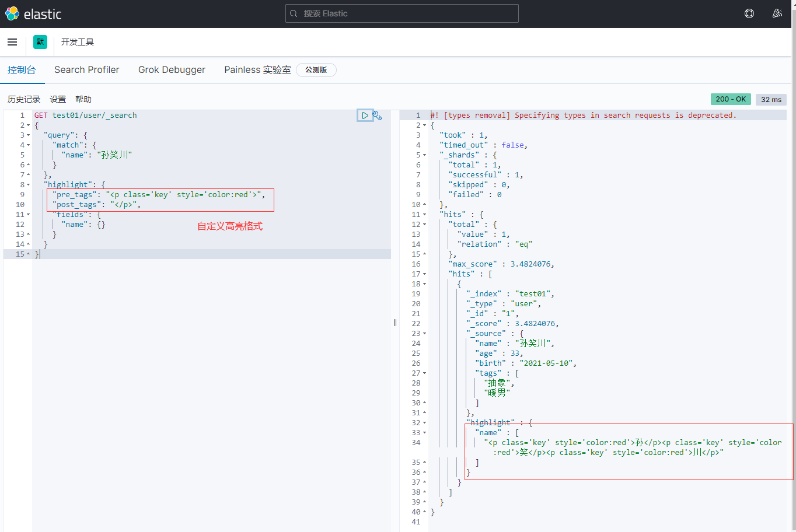
Task: Click "_index" : "test01" in response
Action: (x=510, y=294)
